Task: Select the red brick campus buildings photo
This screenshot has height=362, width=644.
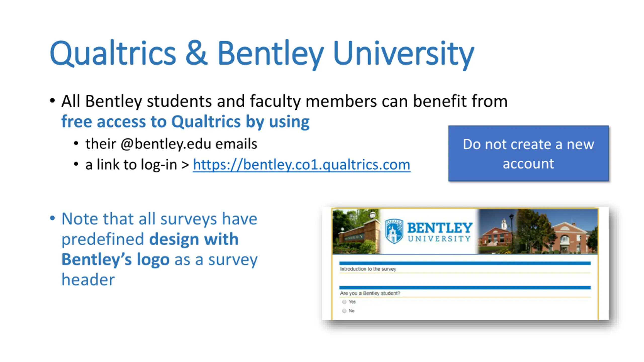Action: point(538,231)
